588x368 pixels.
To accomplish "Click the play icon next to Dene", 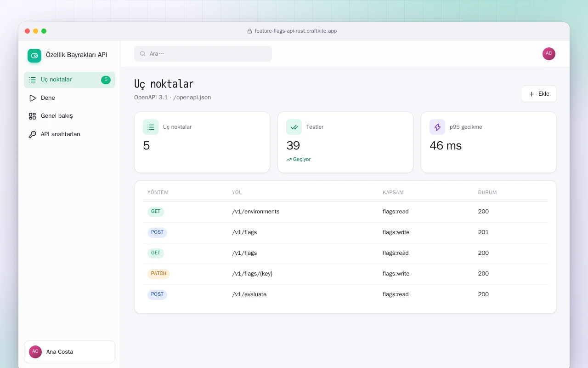I will [x=32, y=98].
